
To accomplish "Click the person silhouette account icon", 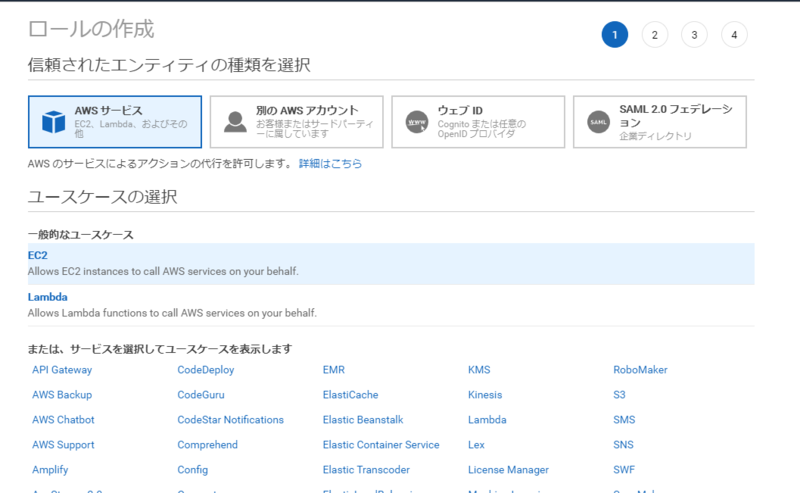I will tap(235, 122).
